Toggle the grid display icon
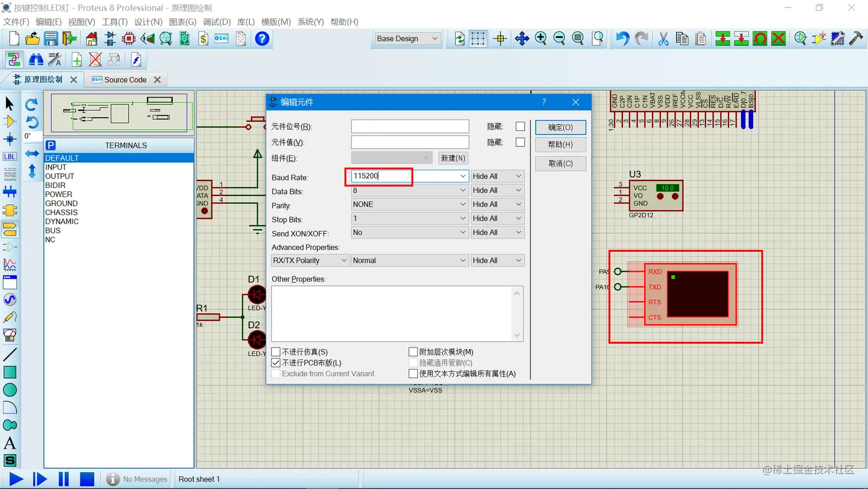Screen dimensions: 868x489 tap(478, 38)
